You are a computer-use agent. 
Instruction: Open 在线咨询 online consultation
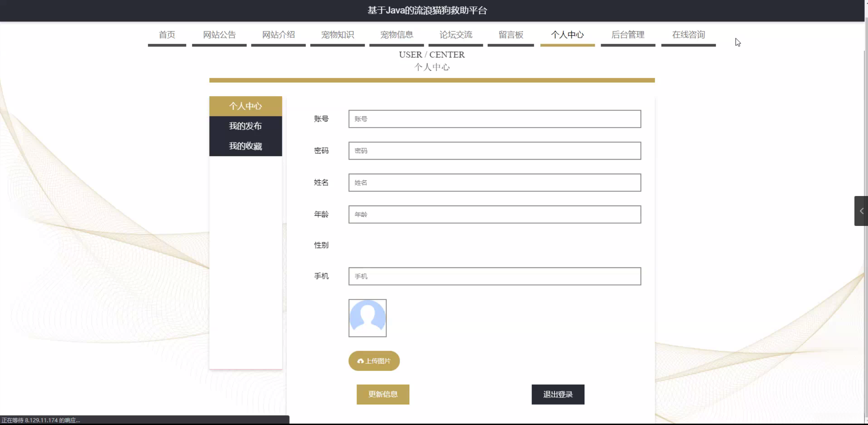[x=688, y=35]
